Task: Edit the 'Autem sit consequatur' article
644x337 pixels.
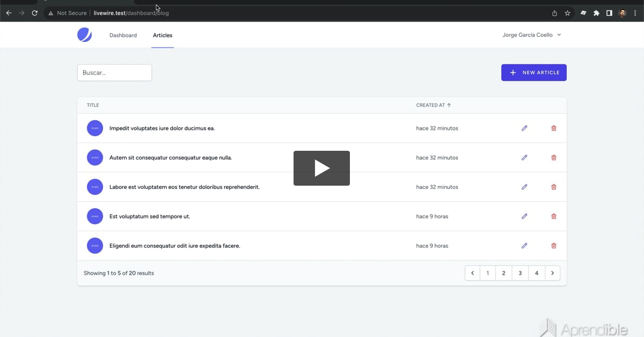Action: [524, 158]
